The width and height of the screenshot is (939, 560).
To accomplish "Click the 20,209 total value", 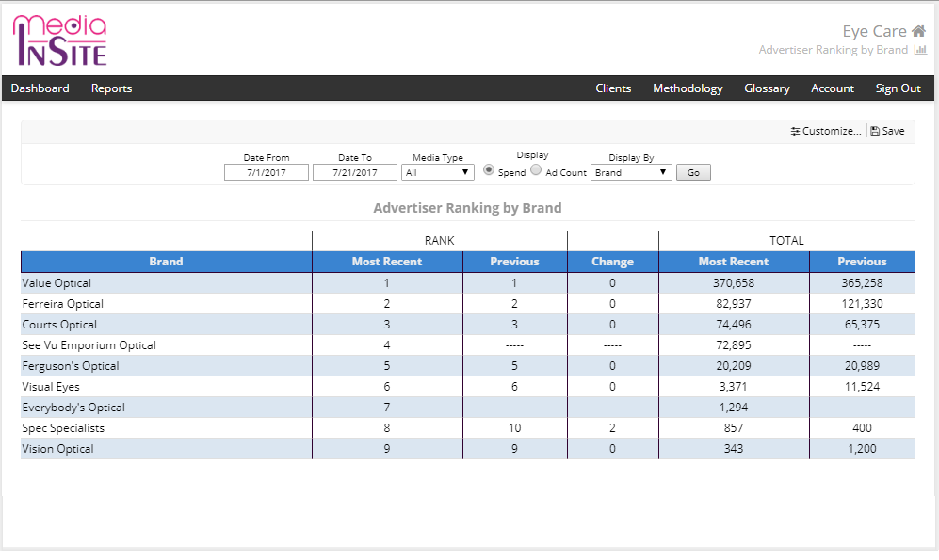I will (x=734, y=366).
